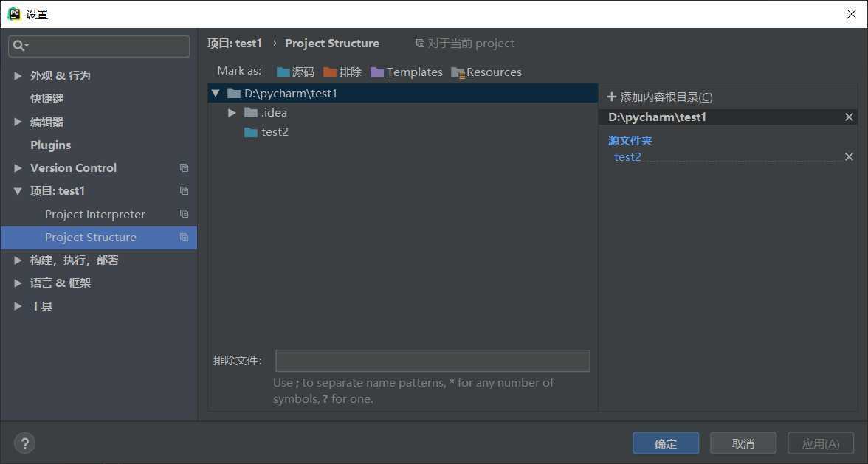Focus the settings search field

99,46
